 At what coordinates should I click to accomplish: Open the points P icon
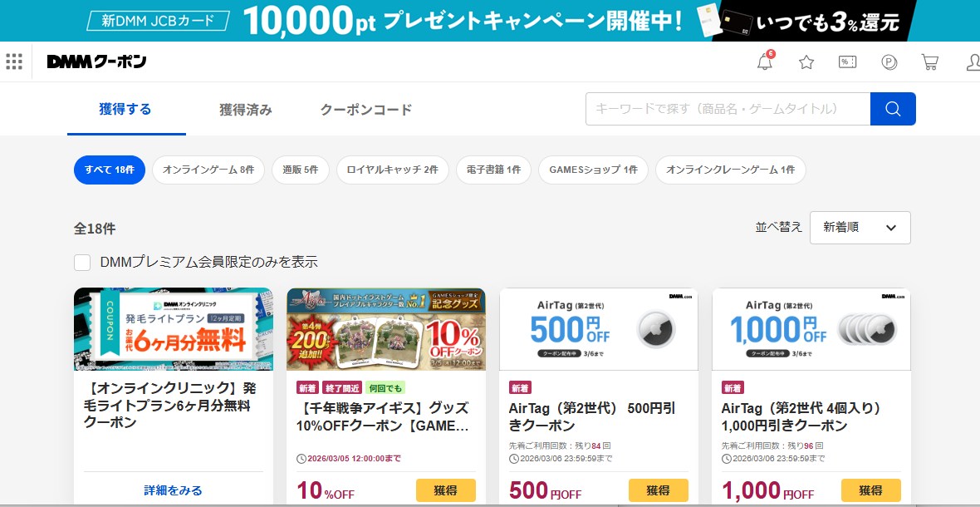click(x=889, y=62)
